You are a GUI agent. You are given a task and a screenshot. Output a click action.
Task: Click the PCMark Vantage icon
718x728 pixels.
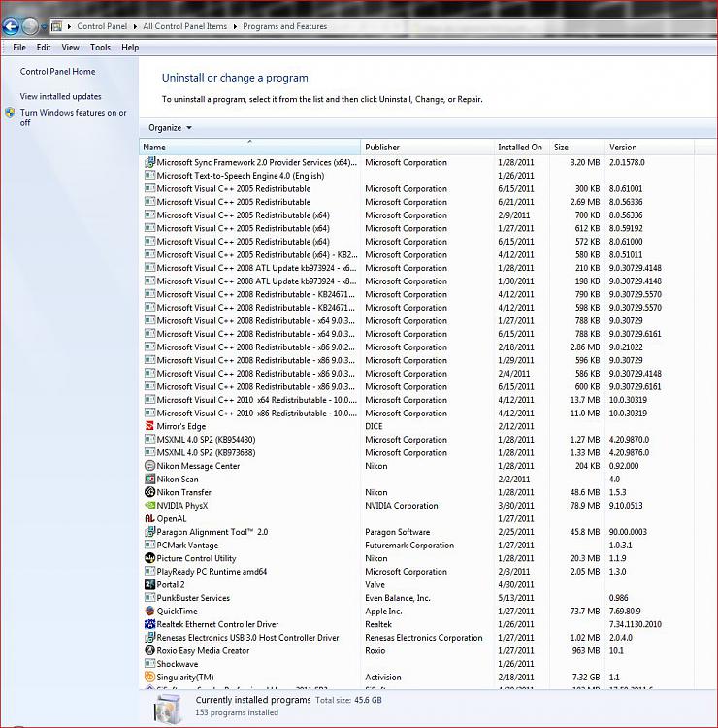[x=149, y=546]
